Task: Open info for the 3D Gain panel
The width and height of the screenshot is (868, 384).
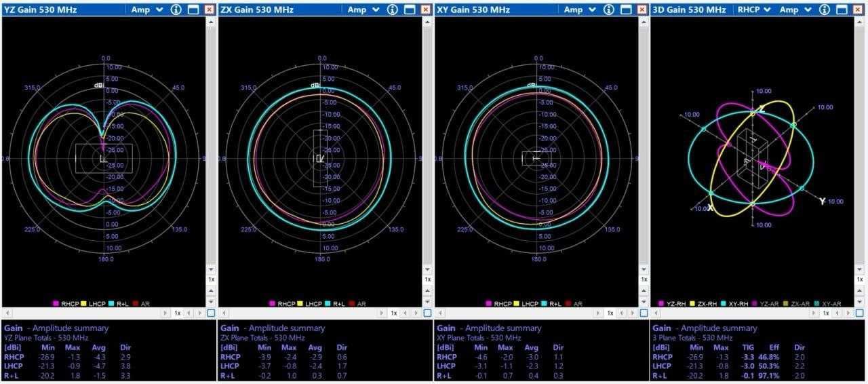Action: [x=825, y=9]
